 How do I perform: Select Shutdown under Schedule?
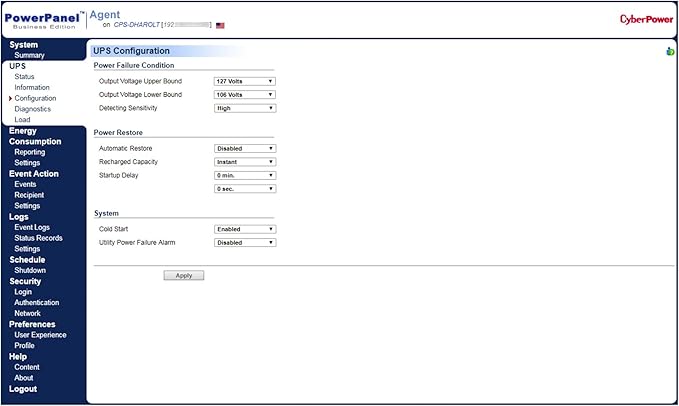click(30, 270)
